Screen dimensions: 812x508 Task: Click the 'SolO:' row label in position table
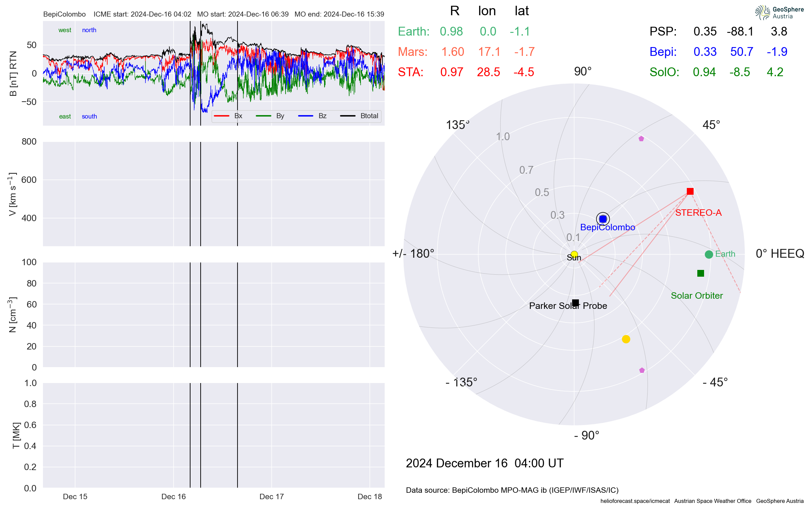coord(664,72)
